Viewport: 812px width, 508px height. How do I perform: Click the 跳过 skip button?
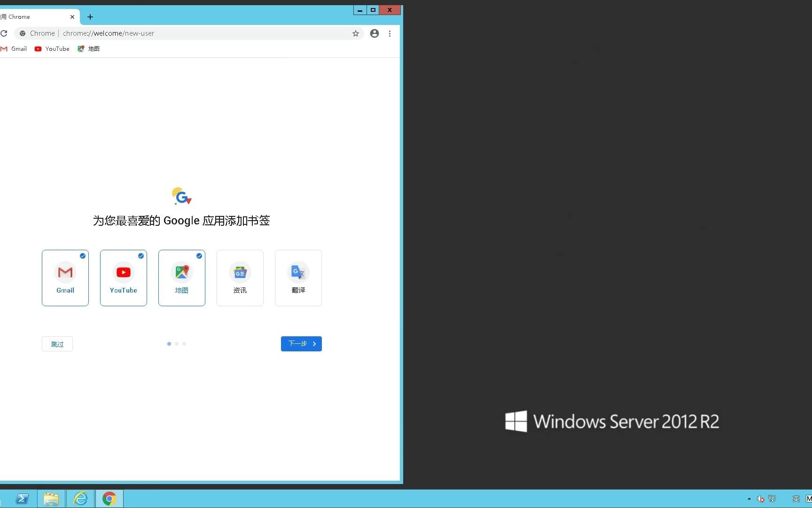(57, 344)
